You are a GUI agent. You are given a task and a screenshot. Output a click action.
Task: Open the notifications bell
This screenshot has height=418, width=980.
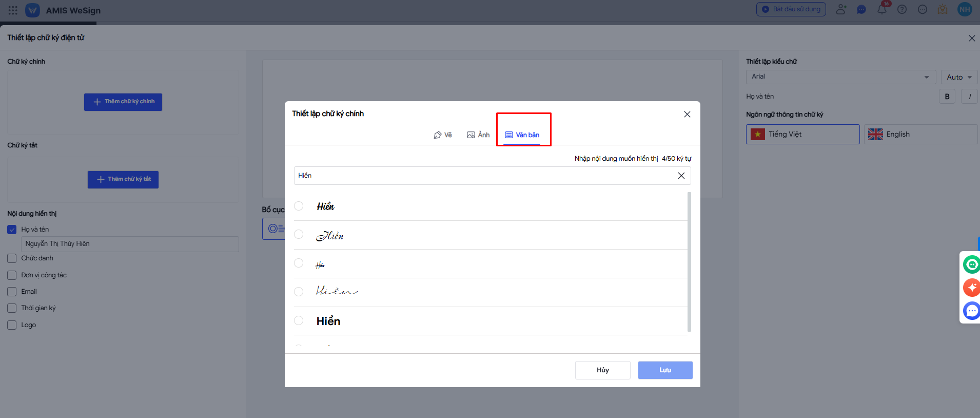(882, 9)
